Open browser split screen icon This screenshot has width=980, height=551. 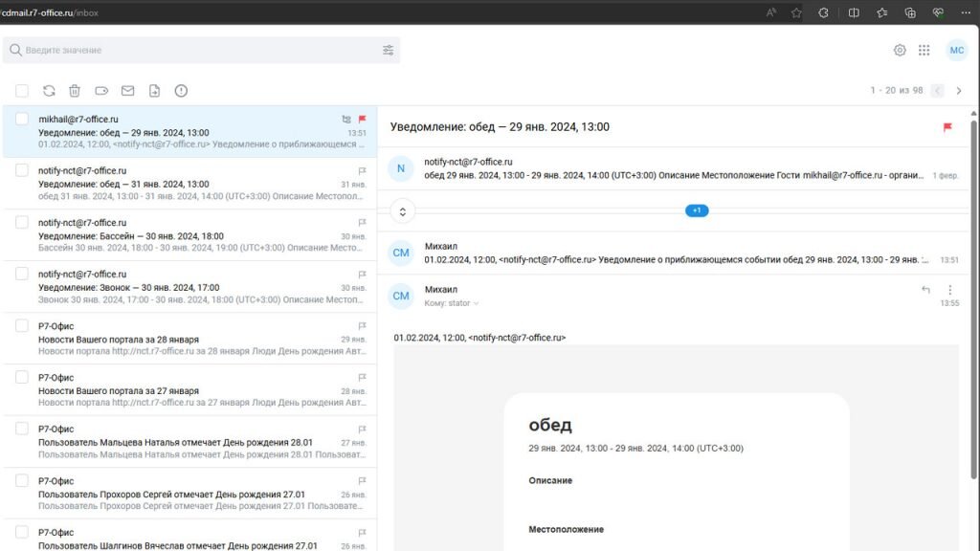point(853,12)
